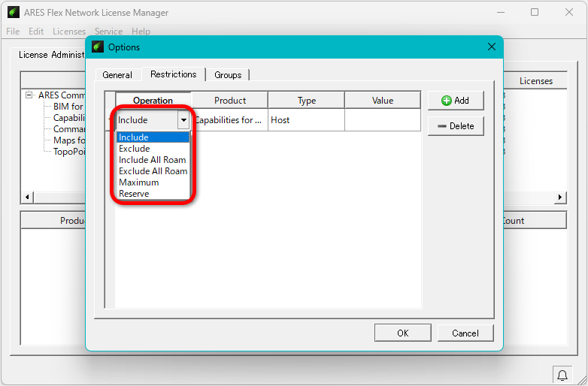The image size is (588, 386).
Task: Select the Maps fo tree item
Action: click(69, 140)
